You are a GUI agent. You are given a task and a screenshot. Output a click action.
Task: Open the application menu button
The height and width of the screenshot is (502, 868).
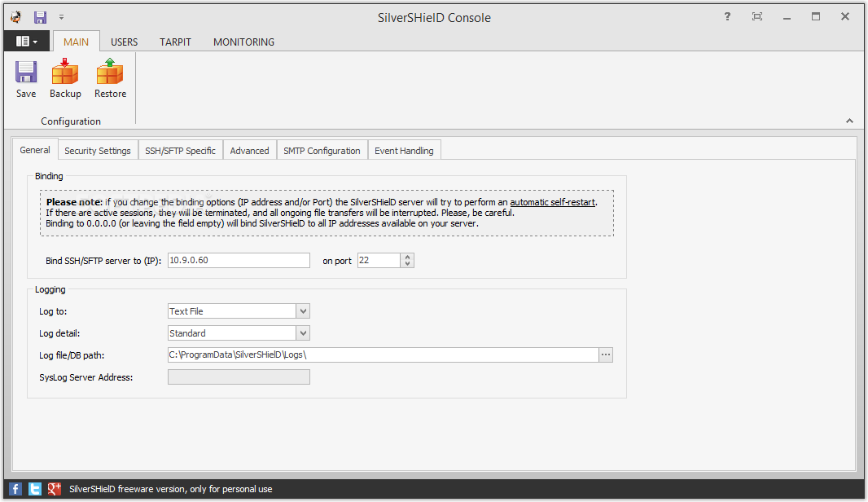27,42
